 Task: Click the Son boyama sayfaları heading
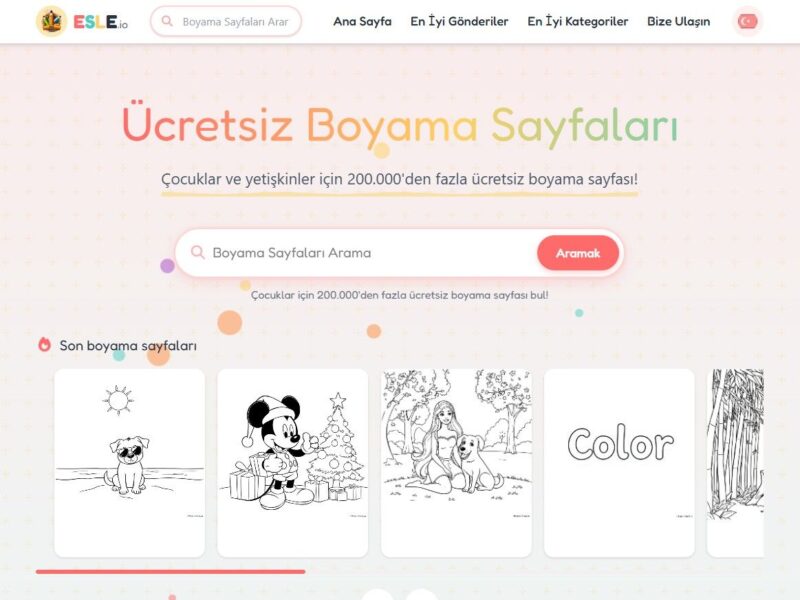[128, 345]
